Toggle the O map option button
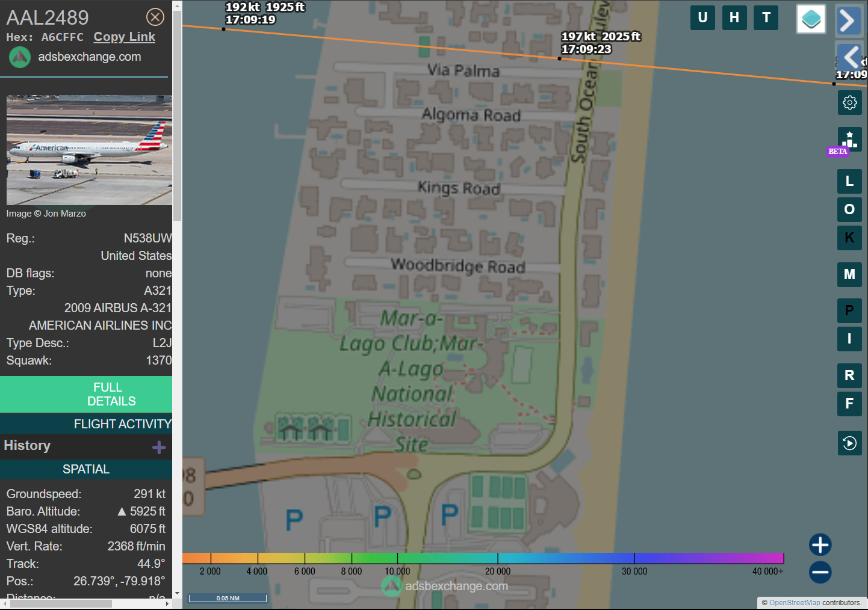Viewport: 868px width, 610px height. coord(849,209)
